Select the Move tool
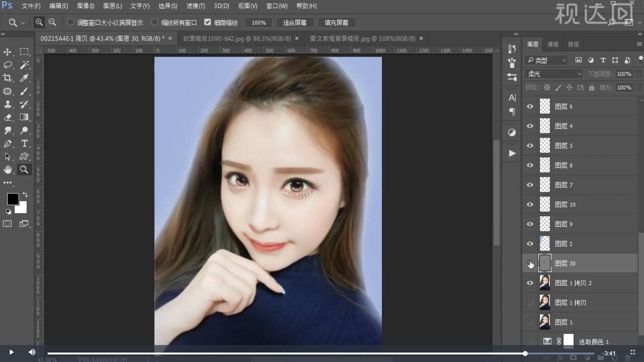This screenshot has height=362, width=644. click(x=8, y=52)
